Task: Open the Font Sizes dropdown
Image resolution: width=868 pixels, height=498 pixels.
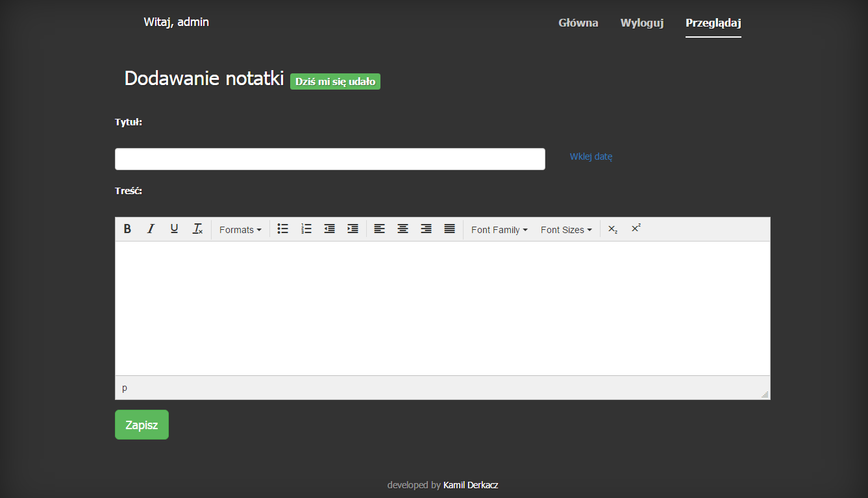Action: [x=566, y=230]
